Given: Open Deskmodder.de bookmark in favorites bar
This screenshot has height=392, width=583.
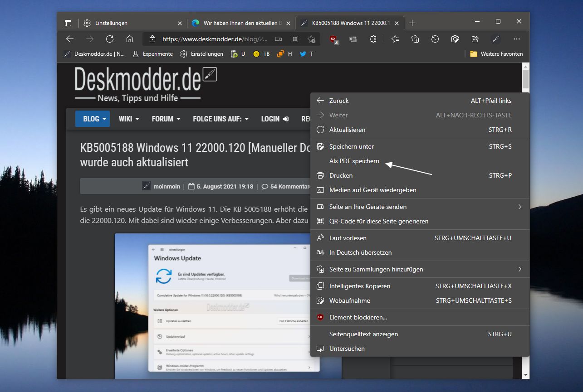Looking at the screenshot, I should point(94,54).
